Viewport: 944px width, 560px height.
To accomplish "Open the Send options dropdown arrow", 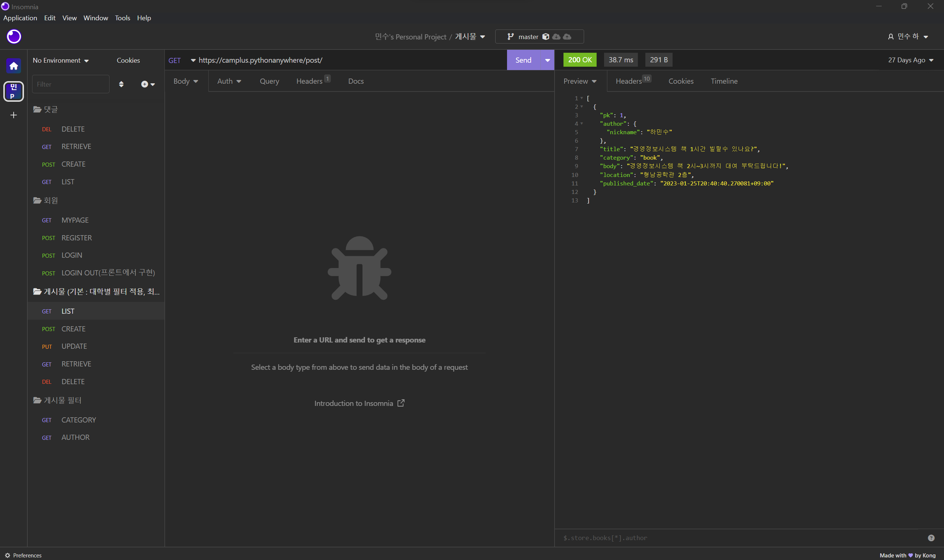I will pos(547,60).
